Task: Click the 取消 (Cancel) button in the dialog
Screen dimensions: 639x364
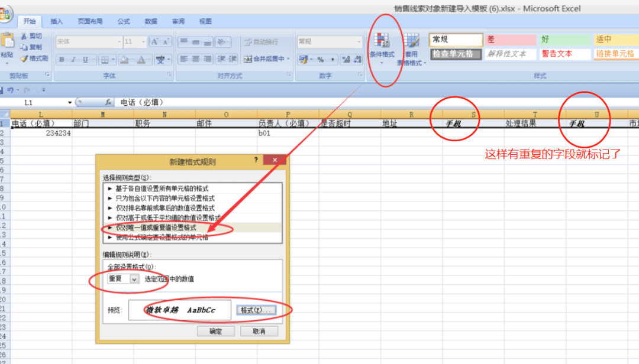Action: (259, 331)
